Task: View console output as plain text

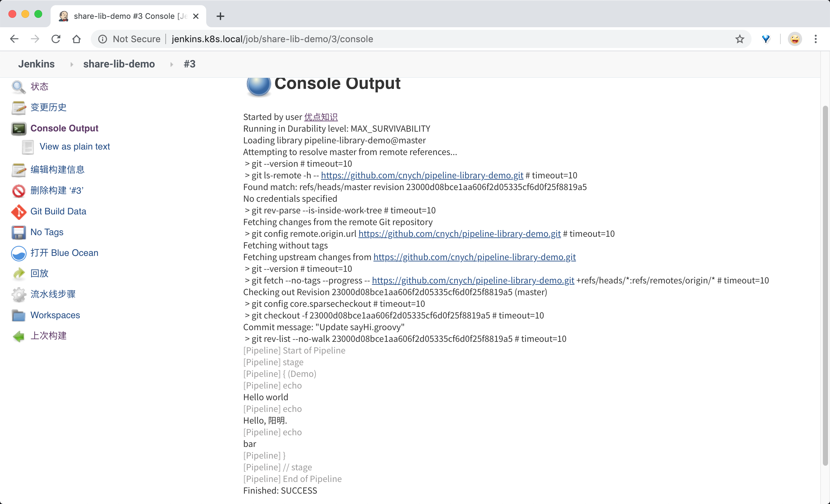Action: click(75, 146)
